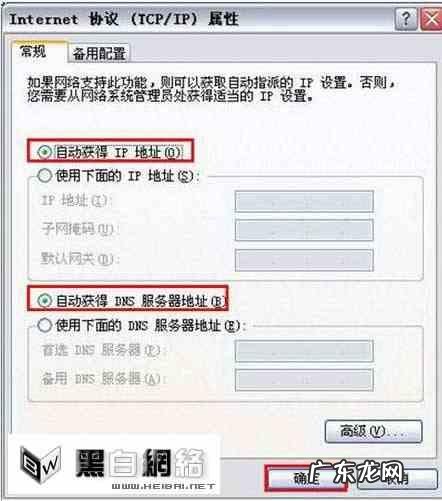The height and width of the screenshot is (501, 442).
Task: Click the help question mark icon
Action: coord(406,19)
